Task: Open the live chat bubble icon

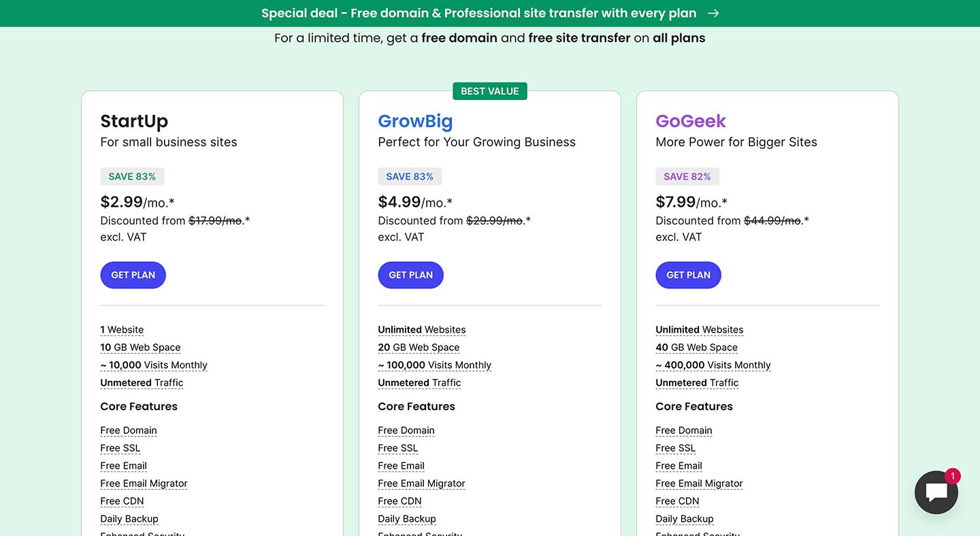Action: tap(936, 492)
